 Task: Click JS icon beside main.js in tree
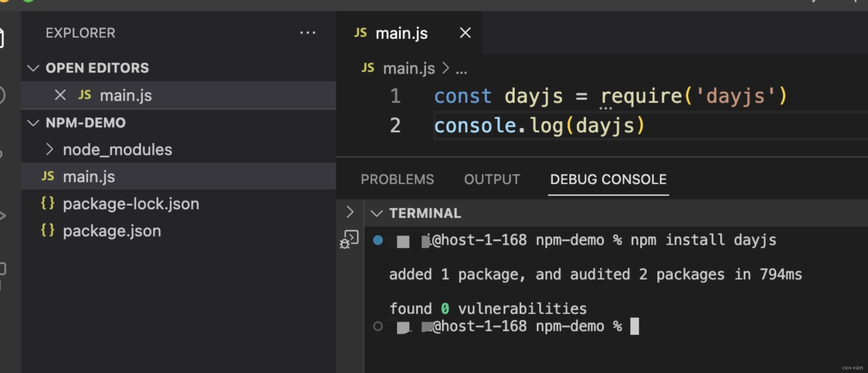tap(47, 175)
